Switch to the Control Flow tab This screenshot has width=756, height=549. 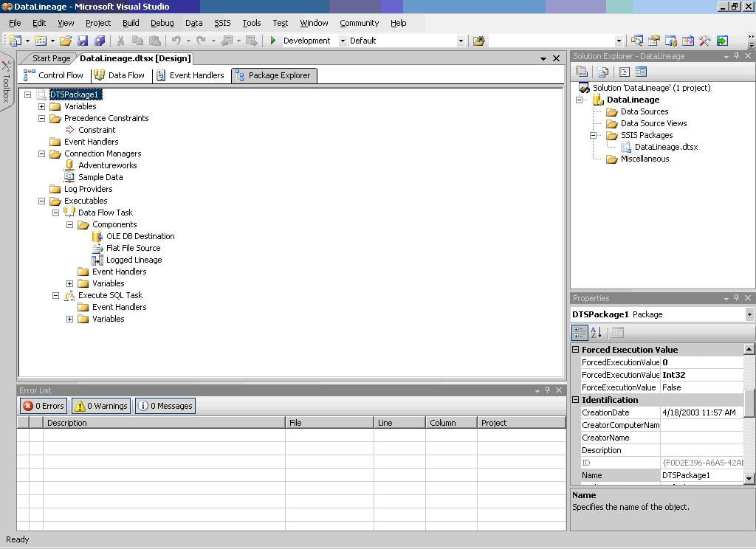pyautogui.click(x=53, y=75)
